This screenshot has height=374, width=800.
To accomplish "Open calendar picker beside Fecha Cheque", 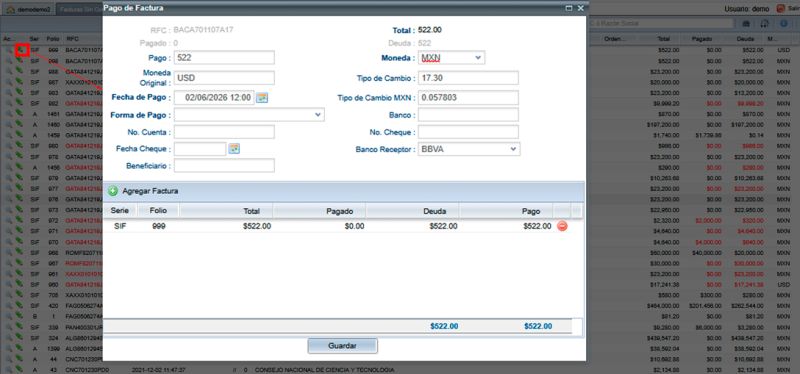I will click(x=234, y=149).
